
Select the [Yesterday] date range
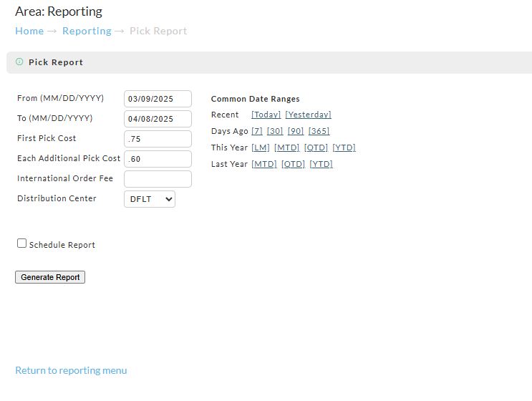coord(308,115)
